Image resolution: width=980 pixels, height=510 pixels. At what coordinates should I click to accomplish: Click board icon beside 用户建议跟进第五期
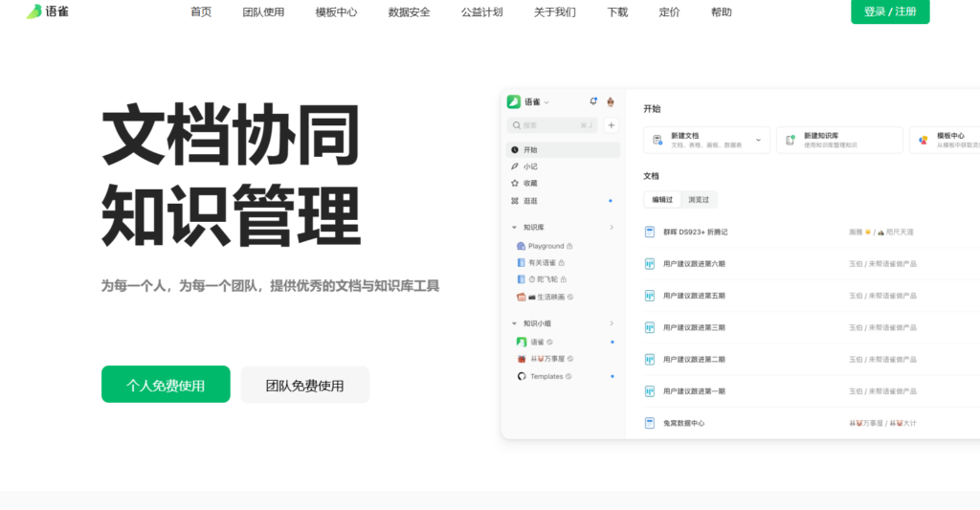pyautogui.click(x=650, y=296)
